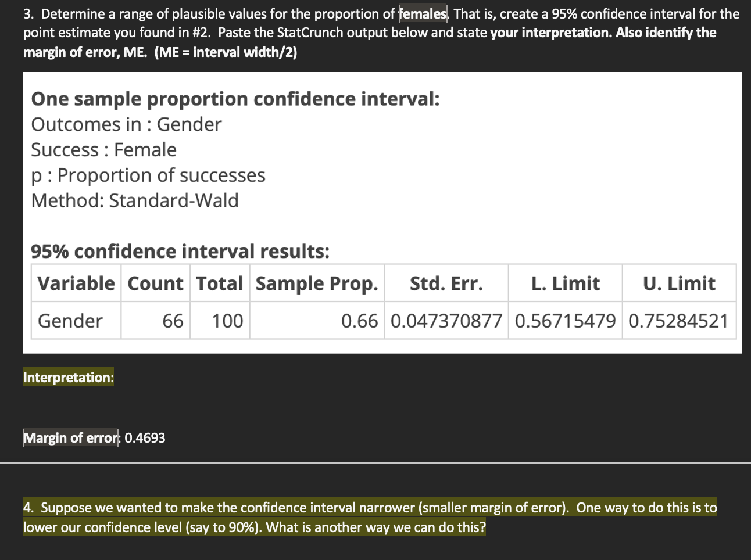Image resolution: width=751 pixels, height=560 pixels.
Task: Click the count value 66 cell
Action: click(156, 321)
